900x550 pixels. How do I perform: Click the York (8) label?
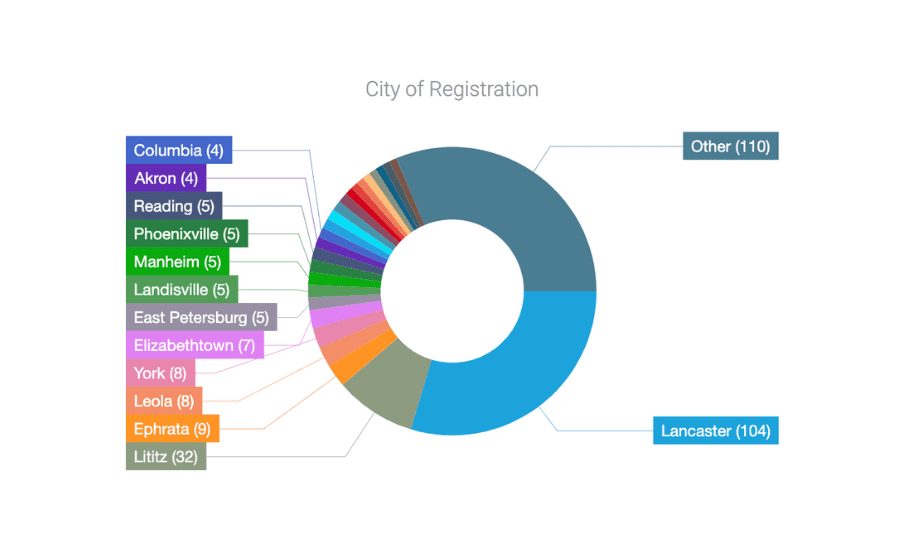pyautogui.click(x=161, y=373)
